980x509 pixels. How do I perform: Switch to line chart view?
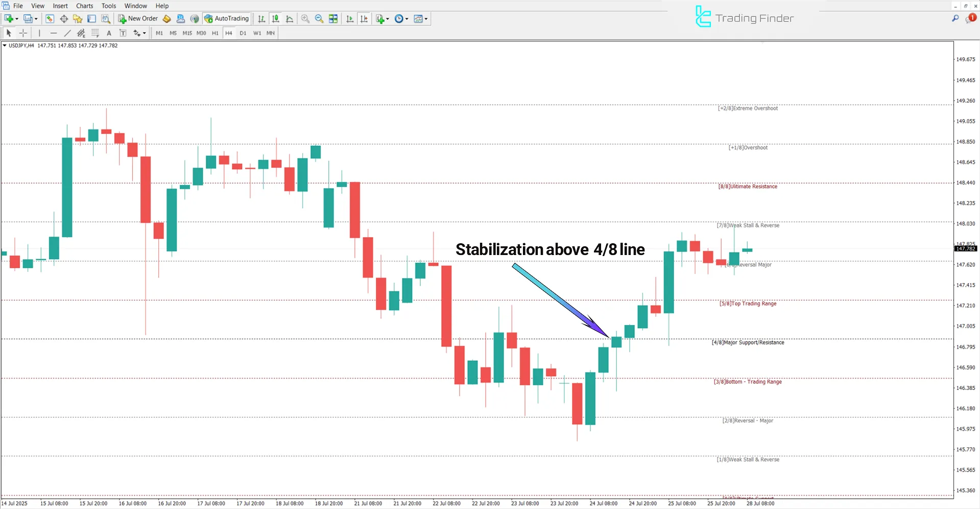290,18
